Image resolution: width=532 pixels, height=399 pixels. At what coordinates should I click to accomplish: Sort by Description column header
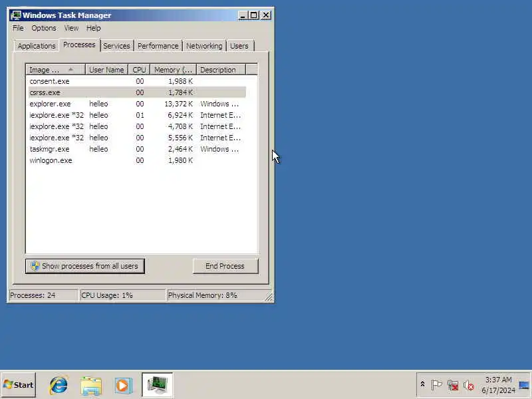pos(221,70)
